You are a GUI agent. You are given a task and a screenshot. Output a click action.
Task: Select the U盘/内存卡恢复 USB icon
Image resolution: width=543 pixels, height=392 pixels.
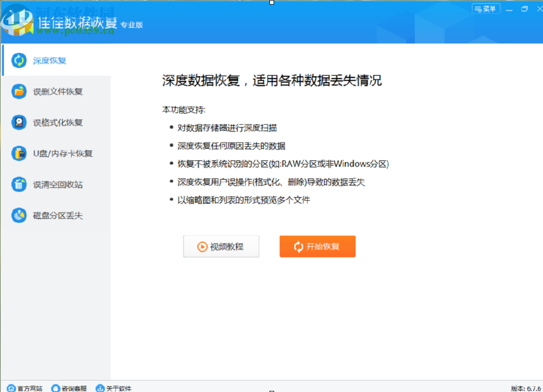(x=18, y=153)
